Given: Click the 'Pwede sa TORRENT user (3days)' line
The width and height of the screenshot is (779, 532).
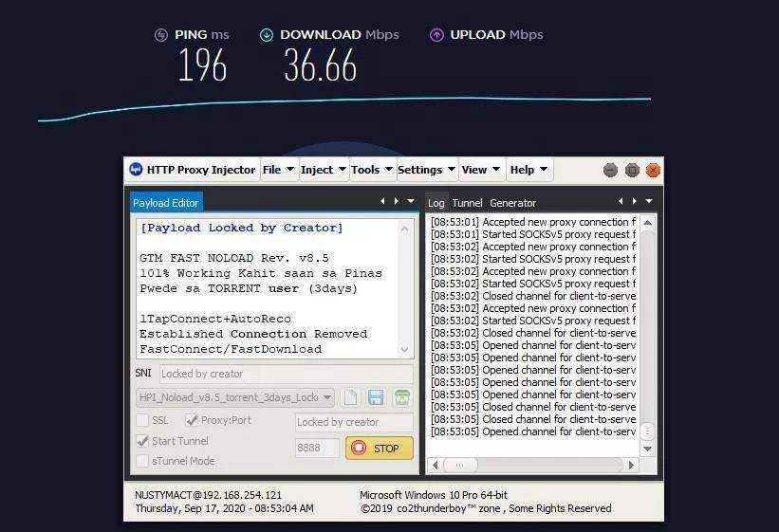Looking at the screenshot, I should [249, 288].
